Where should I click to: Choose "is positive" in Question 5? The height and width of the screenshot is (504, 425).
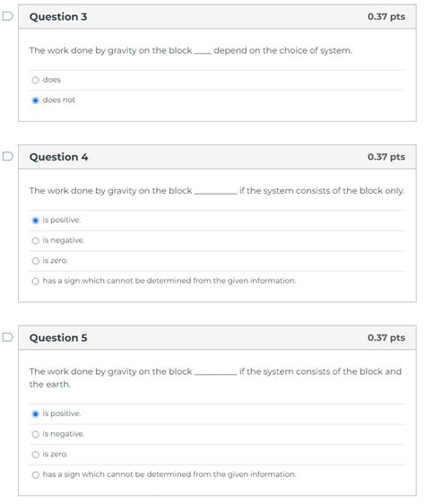(35, 413)
